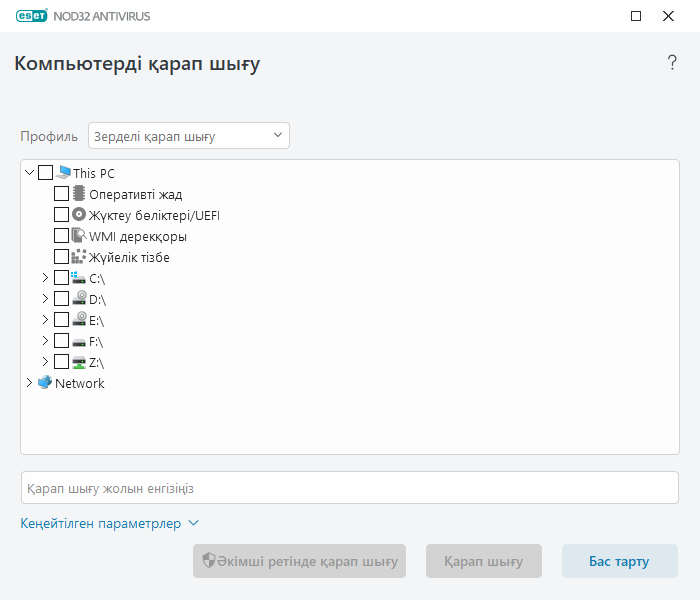The height and width of the screenshot is (600, 700).
Task: Expand the Network tree node
Action: (29, 383)
